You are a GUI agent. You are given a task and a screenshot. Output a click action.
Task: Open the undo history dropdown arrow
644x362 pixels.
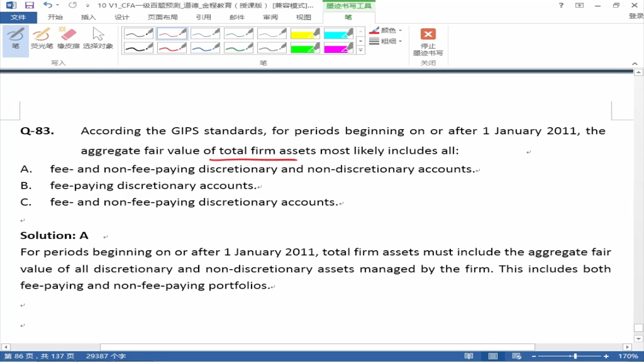click(57, 6)
